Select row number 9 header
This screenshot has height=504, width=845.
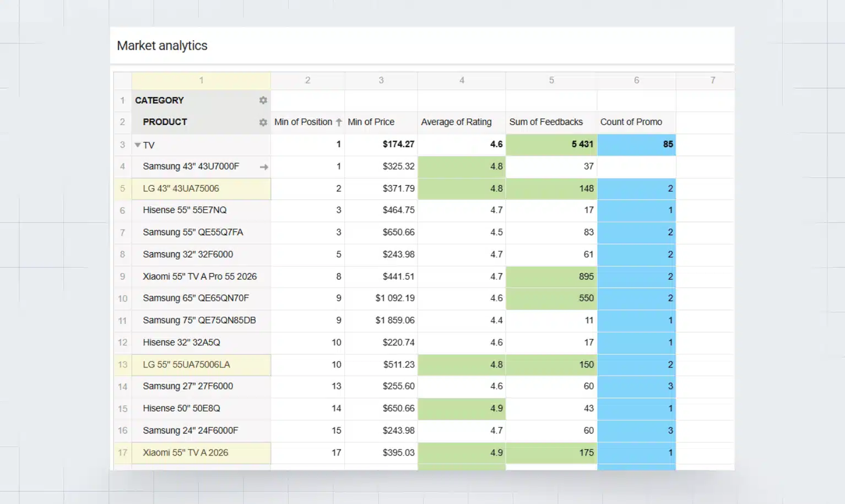pos(122,277)
